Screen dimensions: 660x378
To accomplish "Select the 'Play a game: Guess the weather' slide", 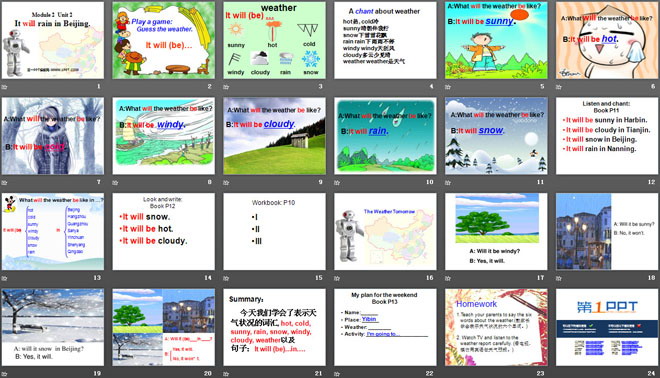I will [163, 40].
